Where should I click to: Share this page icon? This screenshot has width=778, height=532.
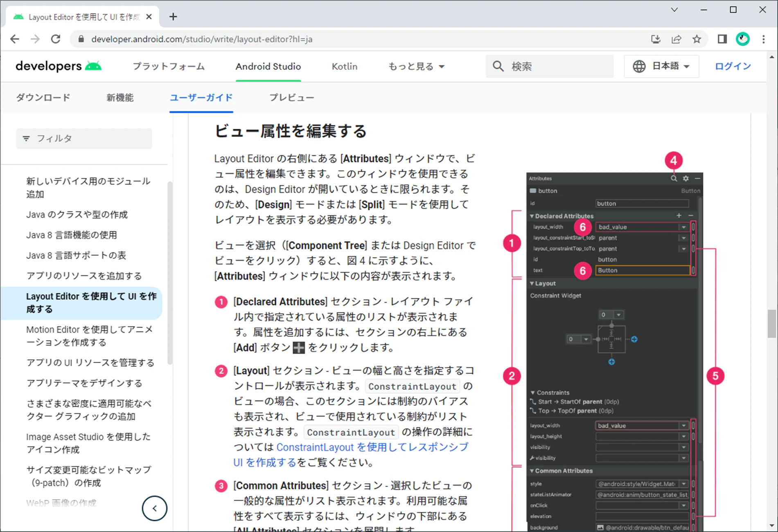676,39
